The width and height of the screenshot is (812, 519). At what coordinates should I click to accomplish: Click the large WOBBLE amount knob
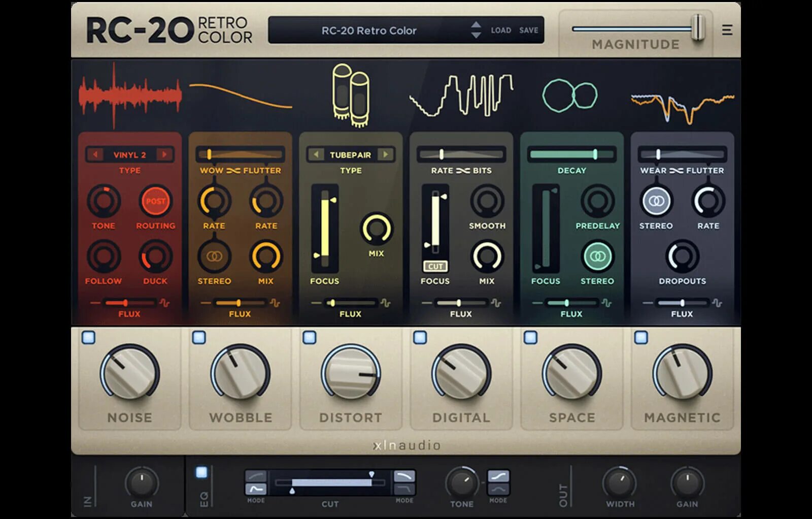coord(240,373)
